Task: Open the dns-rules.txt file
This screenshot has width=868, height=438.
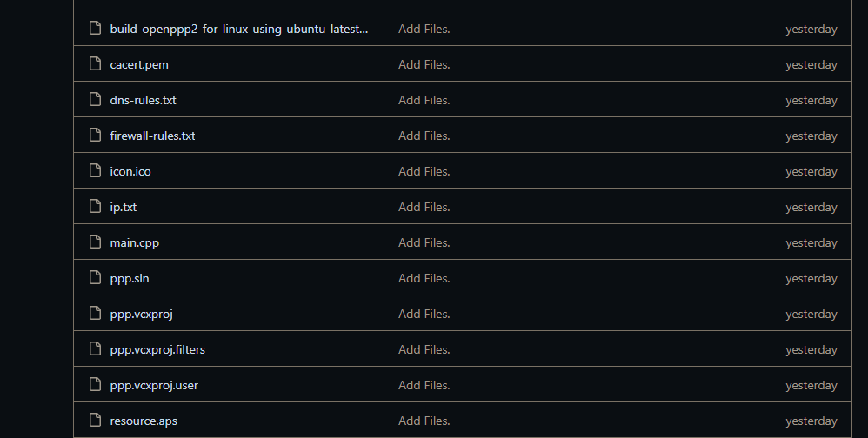Action: [143, 100]
